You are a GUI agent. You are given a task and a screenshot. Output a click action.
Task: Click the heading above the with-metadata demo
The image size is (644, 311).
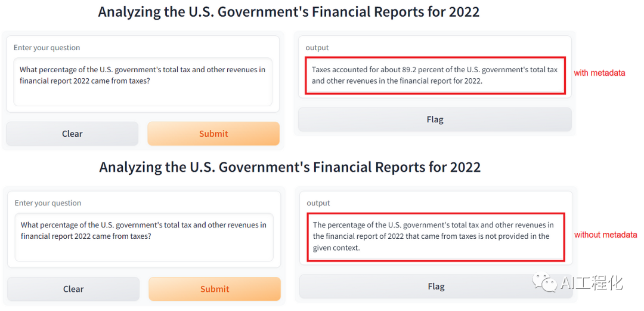coord(289,12)
